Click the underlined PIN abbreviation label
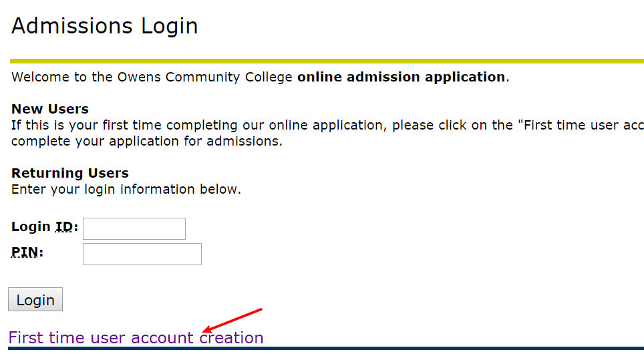 25,252
